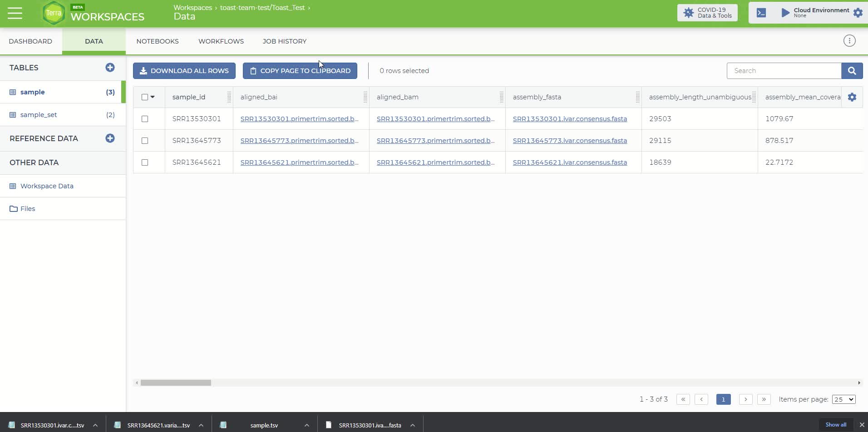The height and width of the screenshot is (432, 868).
Task: Click the add table plus icon
Action: click(x=110, y=68)
